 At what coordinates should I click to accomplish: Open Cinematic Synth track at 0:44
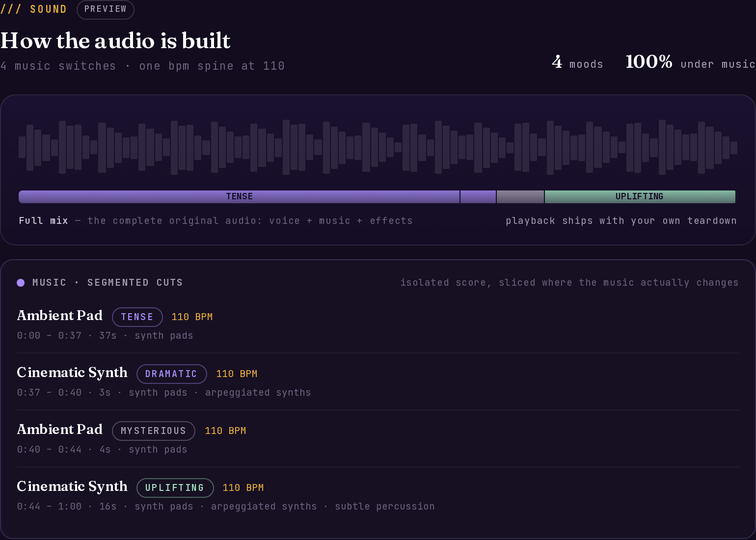point(378,495)
